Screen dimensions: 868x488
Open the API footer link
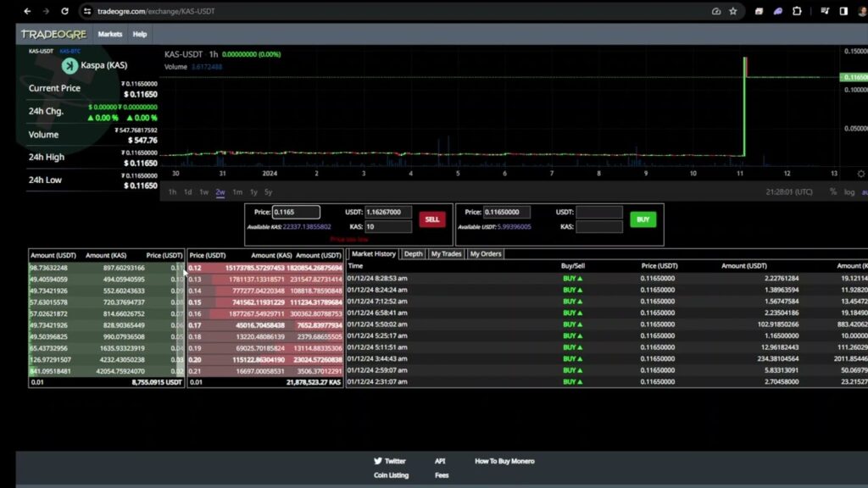point(440,461)
